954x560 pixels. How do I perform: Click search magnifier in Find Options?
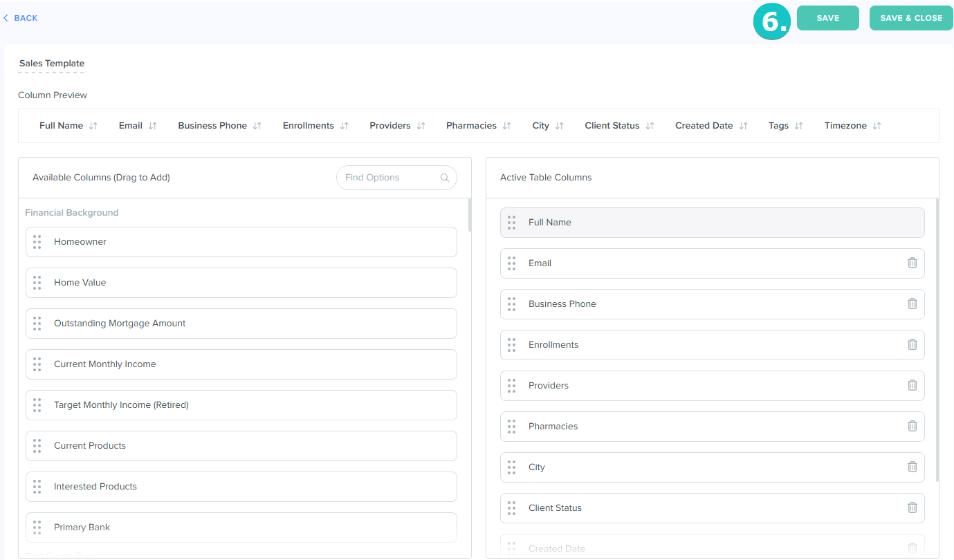coord(445,178)
